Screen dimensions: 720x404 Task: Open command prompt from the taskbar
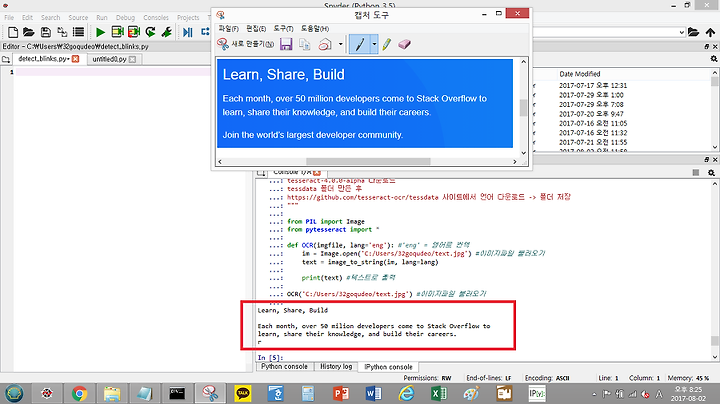tap(177, 393)
